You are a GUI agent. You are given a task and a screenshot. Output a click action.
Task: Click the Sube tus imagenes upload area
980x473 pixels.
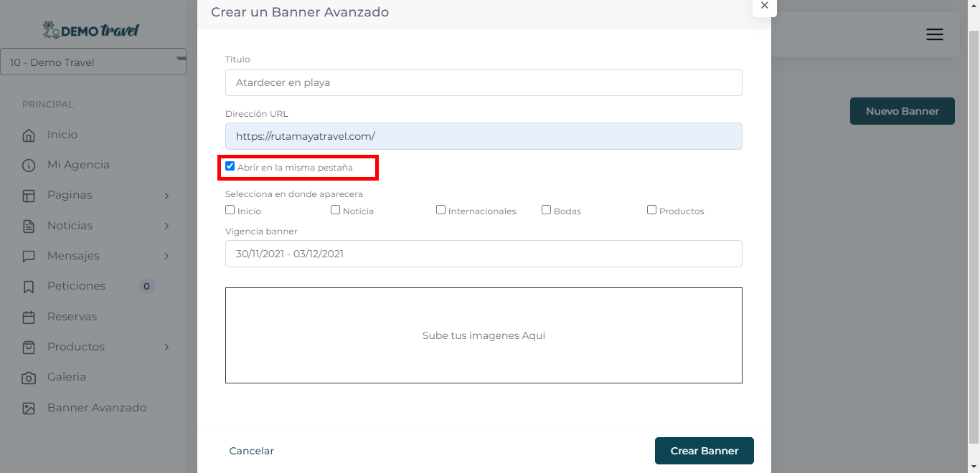pos(484,335)
